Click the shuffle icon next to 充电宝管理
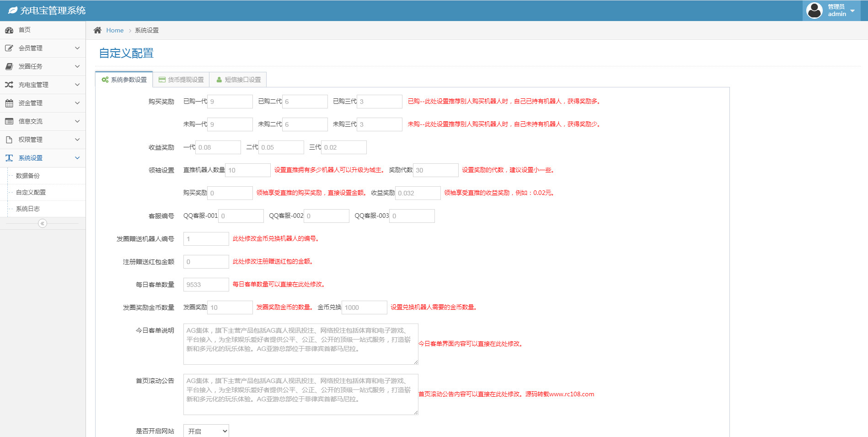 (9, 85)
